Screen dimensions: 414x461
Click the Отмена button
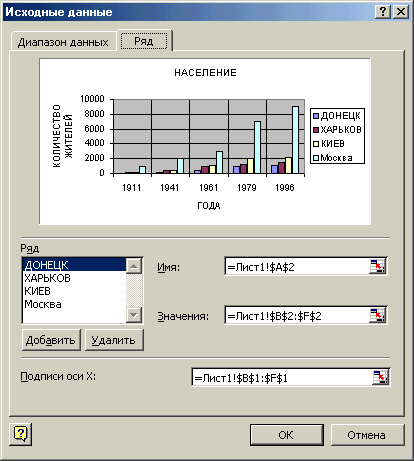(367, 435)
